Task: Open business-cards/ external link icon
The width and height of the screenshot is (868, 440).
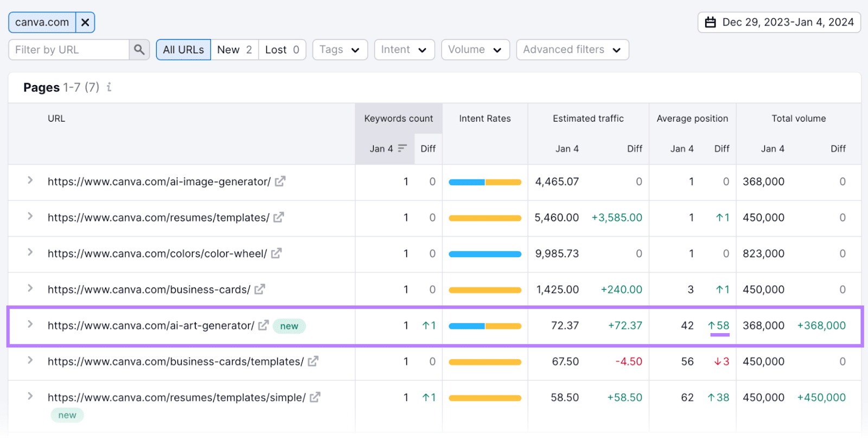Action: (x=260, y=289)
